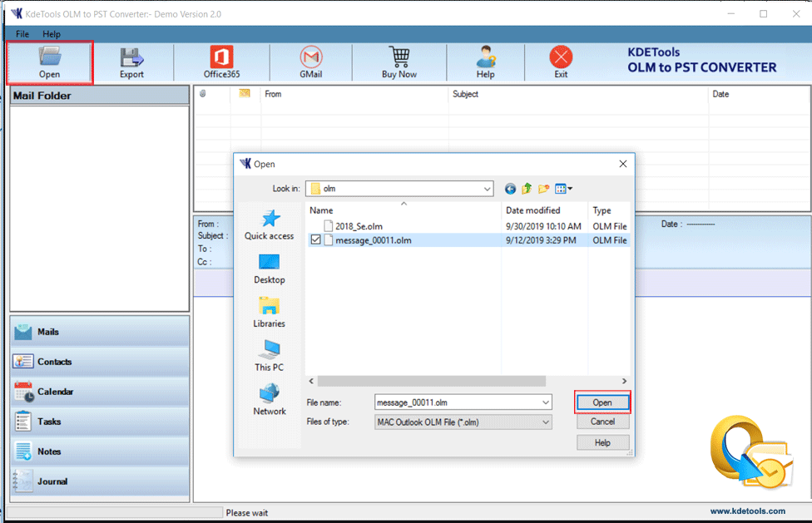The width and height of the screenshot is (812, 523).
Task: Expand the Look in folder dropdown
Action: tap(487, 189)
